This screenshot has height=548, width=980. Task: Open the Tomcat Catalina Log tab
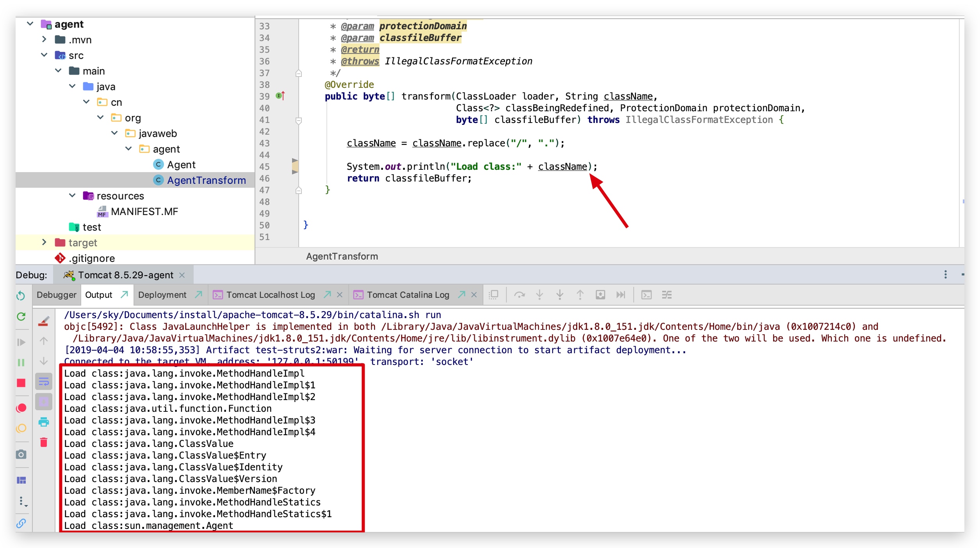(408, 295)
